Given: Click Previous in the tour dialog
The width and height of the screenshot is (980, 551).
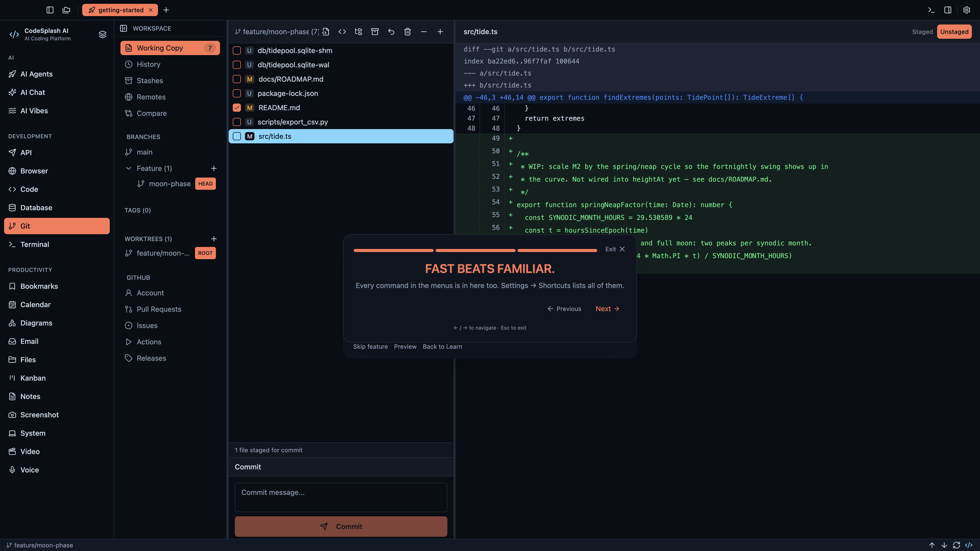Looking at the screenshot, I should tap(564, 308).
